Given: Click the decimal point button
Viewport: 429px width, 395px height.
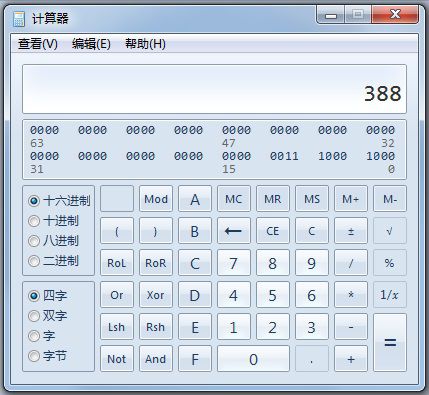Looking at the screenshot, I should click(312, 359).
